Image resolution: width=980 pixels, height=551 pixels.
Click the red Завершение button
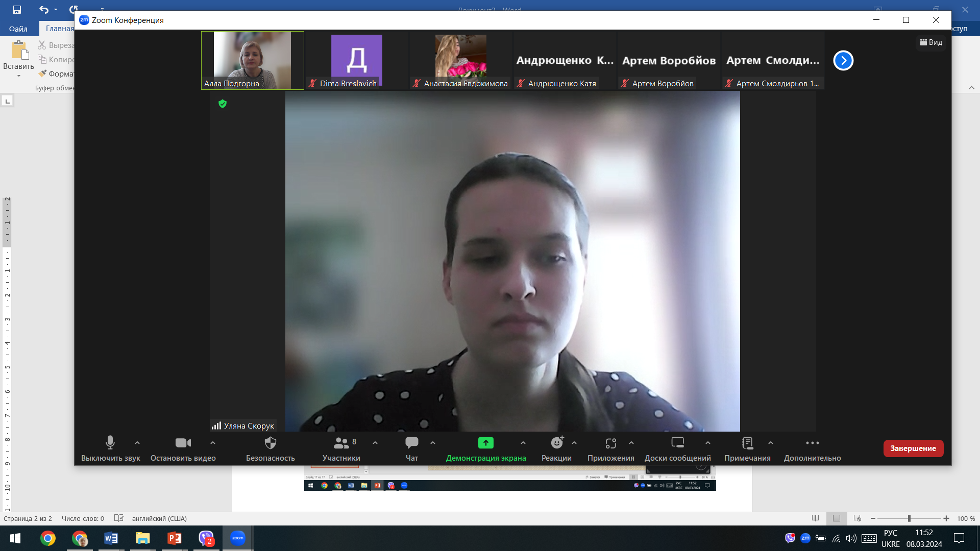pos(913,448)
